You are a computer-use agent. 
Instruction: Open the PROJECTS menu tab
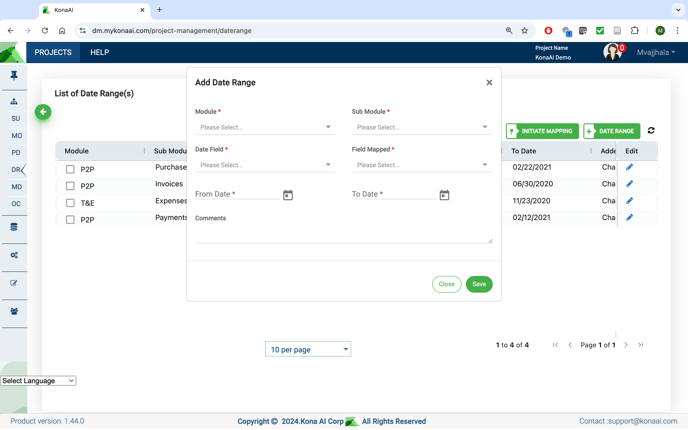pyautogui.click(x=53, y=52)
